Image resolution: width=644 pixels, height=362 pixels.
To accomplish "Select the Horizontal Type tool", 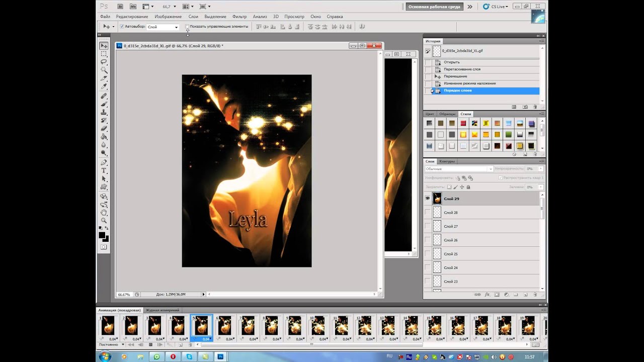I will coord(104,170).
